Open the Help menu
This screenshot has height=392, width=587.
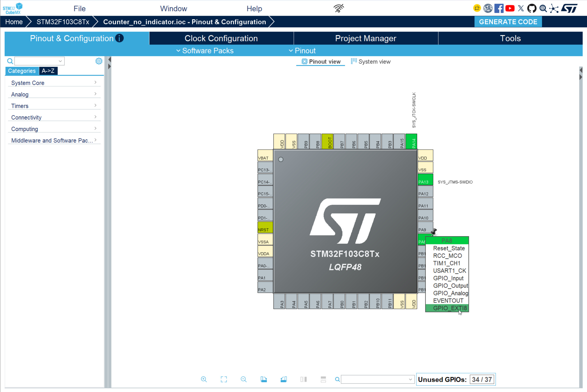254,8
